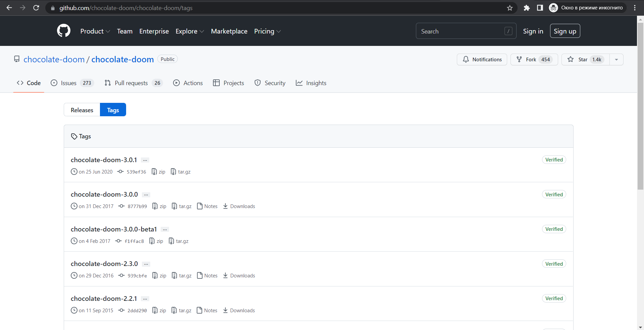Click the Sign up button

pyautogui.click(x=565, y=31)
